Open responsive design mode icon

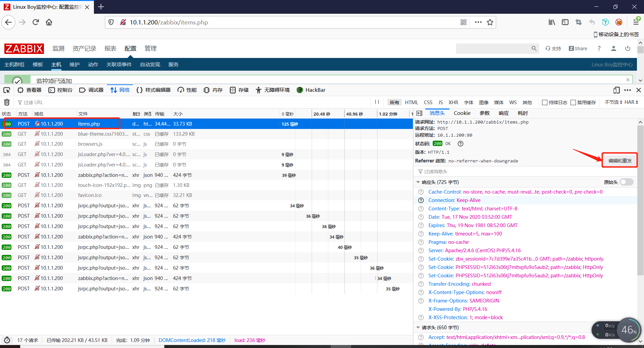click(616, 90)
